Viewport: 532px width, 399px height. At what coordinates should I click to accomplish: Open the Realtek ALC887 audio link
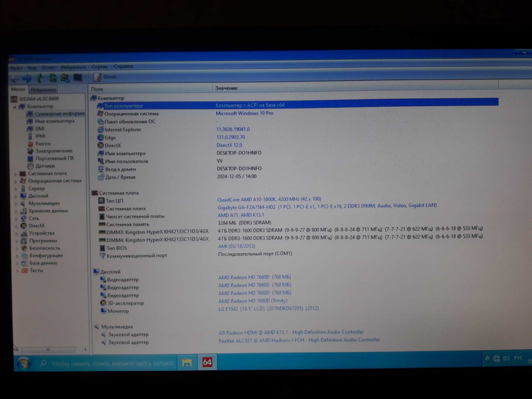(x=299, y=340)
